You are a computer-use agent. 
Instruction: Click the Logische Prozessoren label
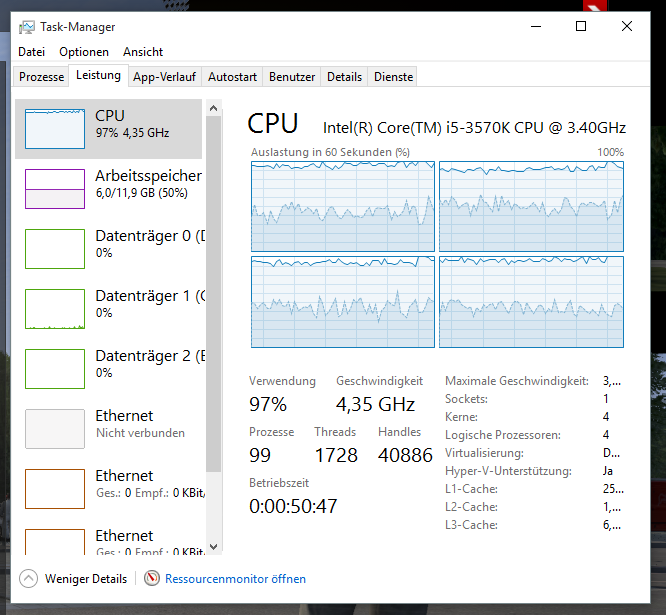[x=503, y=435]
